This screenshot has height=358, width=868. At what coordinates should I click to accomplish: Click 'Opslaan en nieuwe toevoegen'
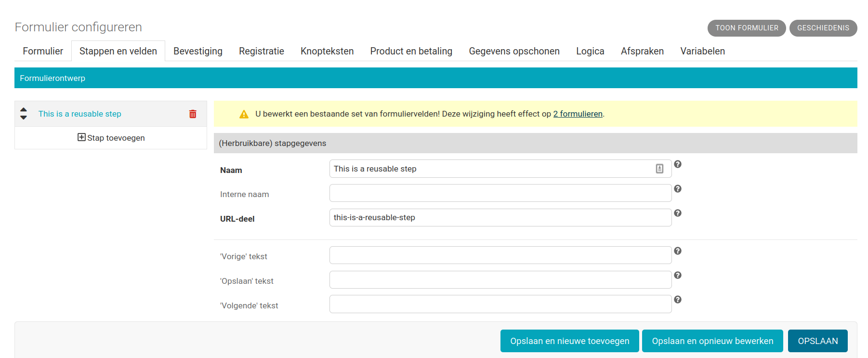pyautogui.click(x=569, y=341)
